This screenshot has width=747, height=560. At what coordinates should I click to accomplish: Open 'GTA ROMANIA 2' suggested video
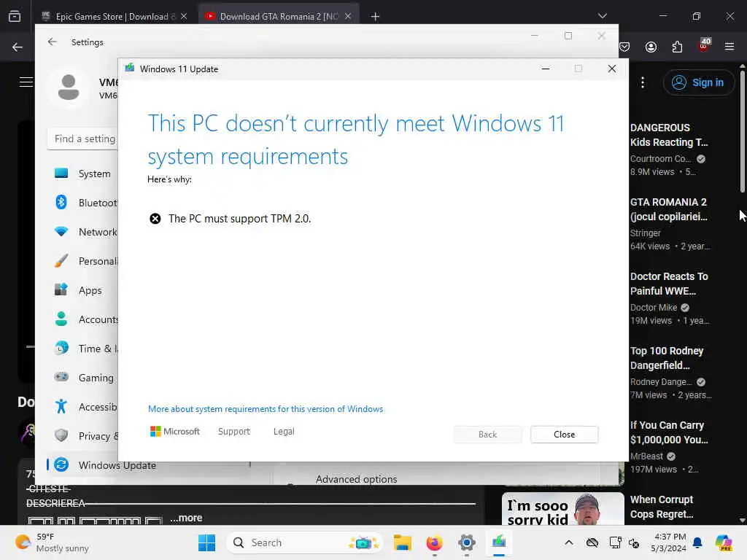coord(668,209)
